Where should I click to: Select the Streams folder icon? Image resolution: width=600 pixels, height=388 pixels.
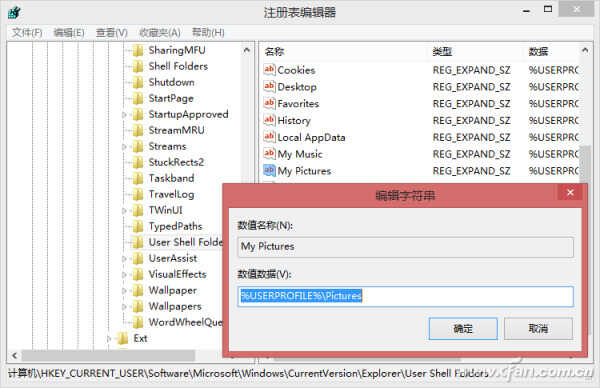tap(137, 147)
